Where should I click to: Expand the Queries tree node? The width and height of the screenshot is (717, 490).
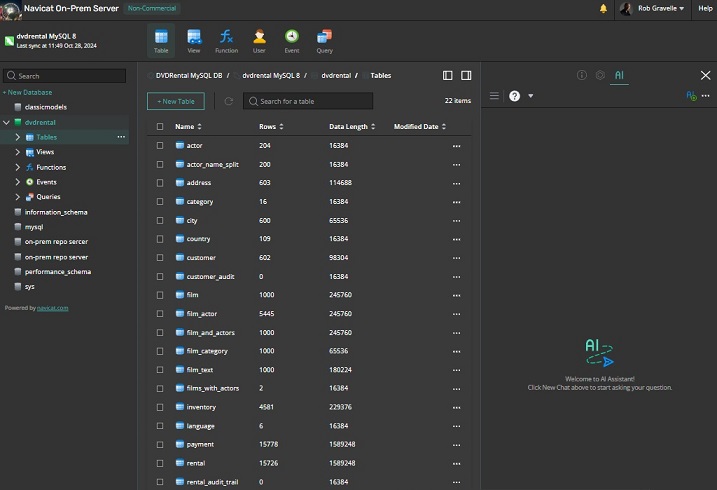click(17, 197)
